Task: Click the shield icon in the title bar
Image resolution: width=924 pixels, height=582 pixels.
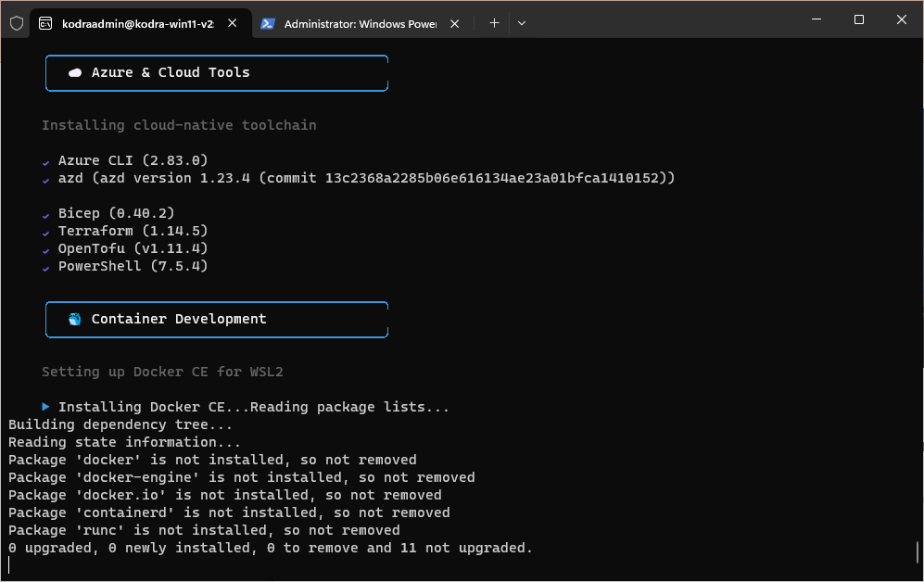Action: pyautogui.click(x=16, y=22)
